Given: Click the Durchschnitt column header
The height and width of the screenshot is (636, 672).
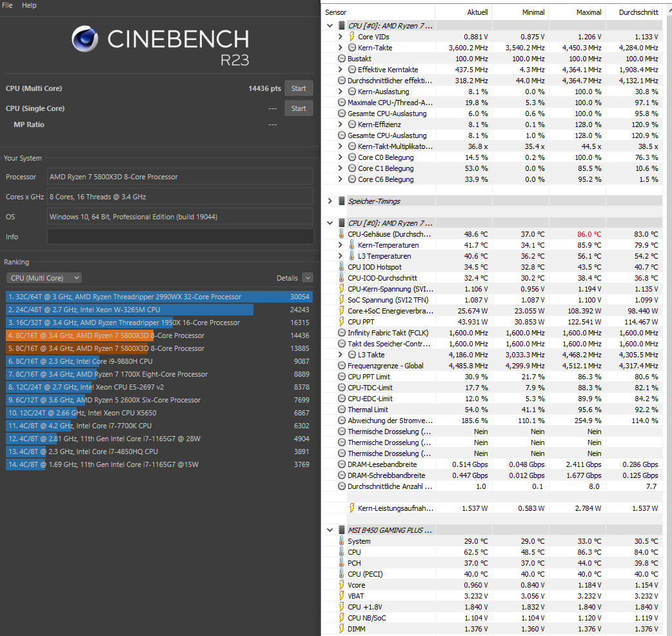Looking at the screenshot, I should [634, 12].
